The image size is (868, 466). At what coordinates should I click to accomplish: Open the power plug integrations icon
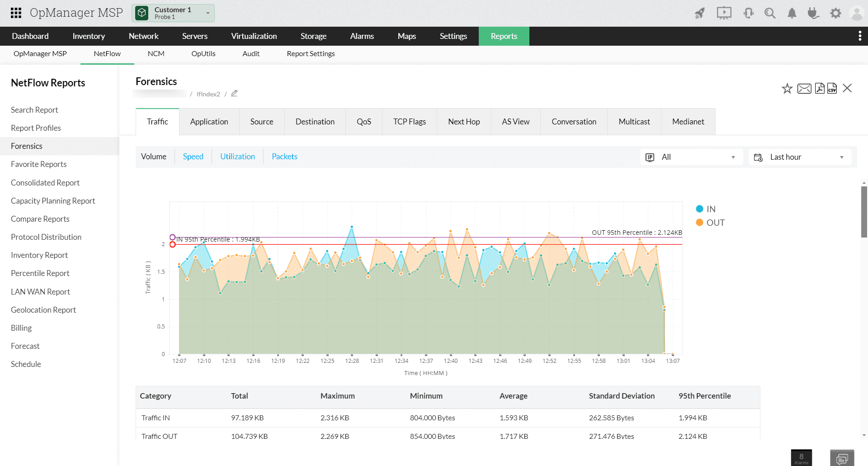[x=813, y=13]
